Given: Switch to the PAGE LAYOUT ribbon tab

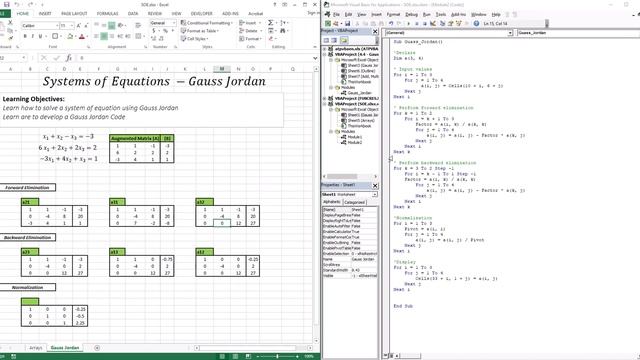Looking at the screenshot, I should coord(74,13).
